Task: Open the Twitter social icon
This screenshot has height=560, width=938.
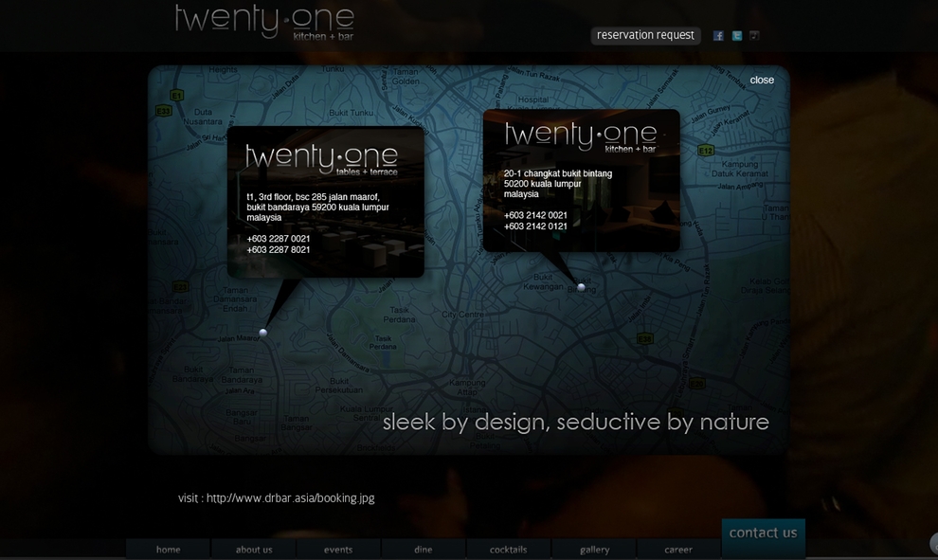Action: pyautogui.click(x=736, y=36)
